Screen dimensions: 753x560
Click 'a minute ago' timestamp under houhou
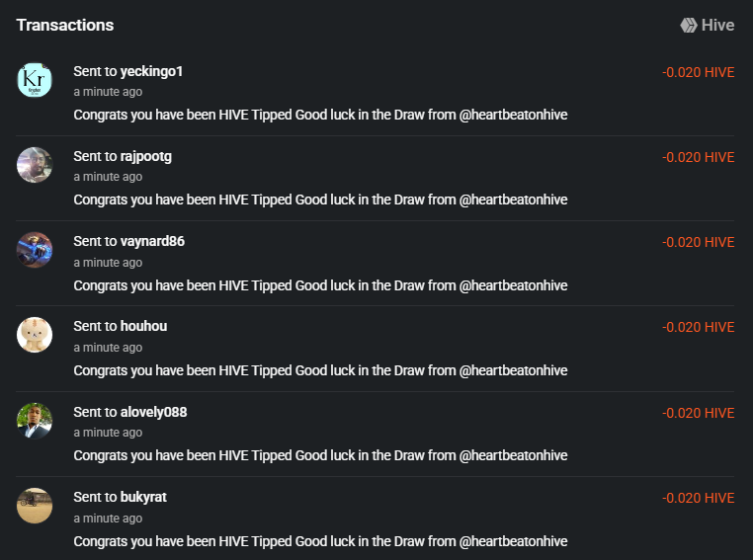[108, 348]
